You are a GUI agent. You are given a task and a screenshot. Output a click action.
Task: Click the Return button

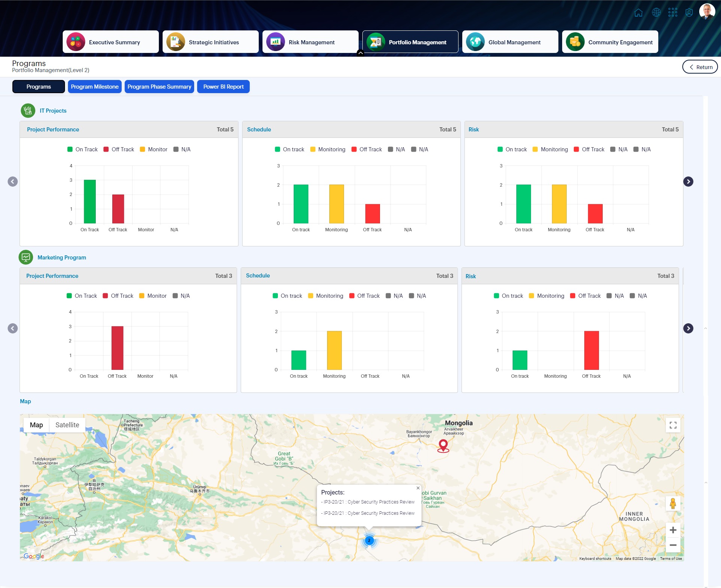coord(700,67)
